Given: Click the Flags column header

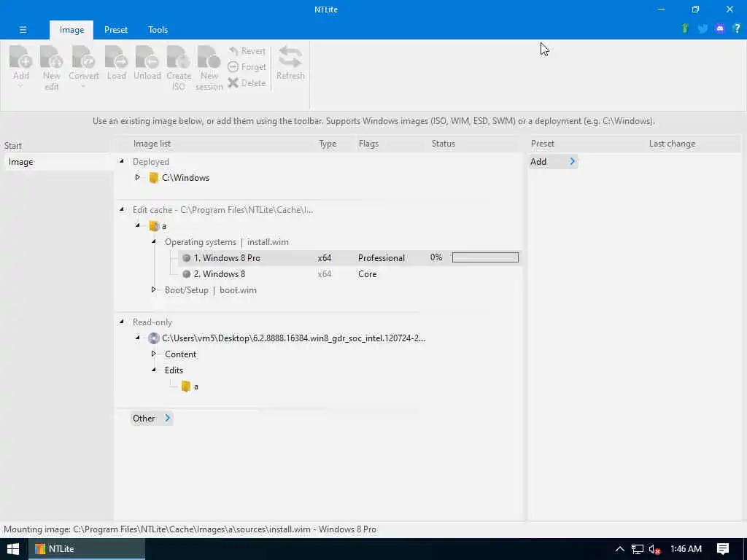Looking at the screenshot, I should (x=368, y=144).
